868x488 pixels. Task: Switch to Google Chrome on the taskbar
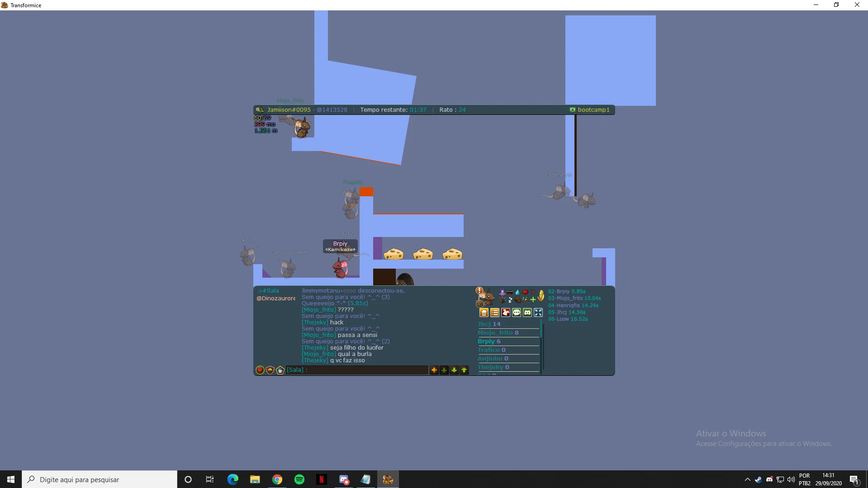[x=277, y=479]
